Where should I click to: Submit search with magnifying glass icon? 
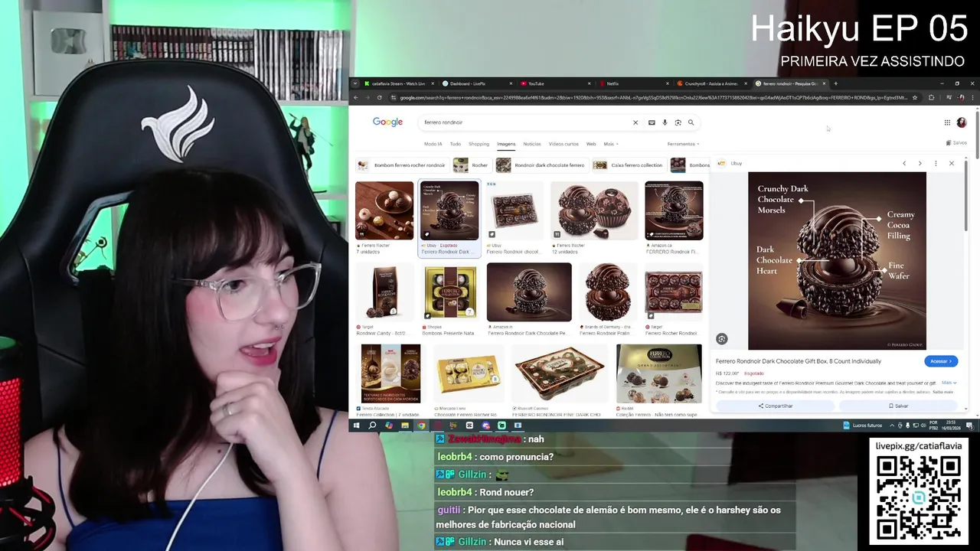click(x=691, y=122)
